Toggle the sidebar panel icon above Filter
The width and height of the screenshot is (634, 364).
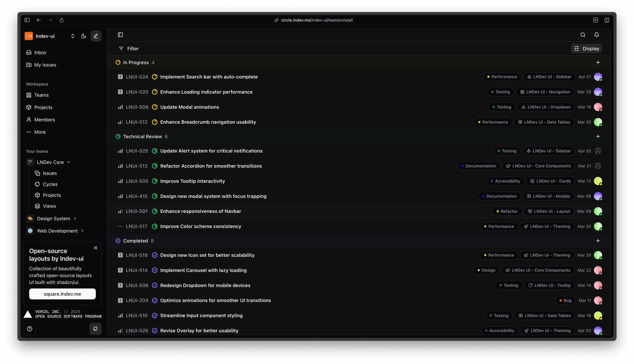[x=120, y=35]
